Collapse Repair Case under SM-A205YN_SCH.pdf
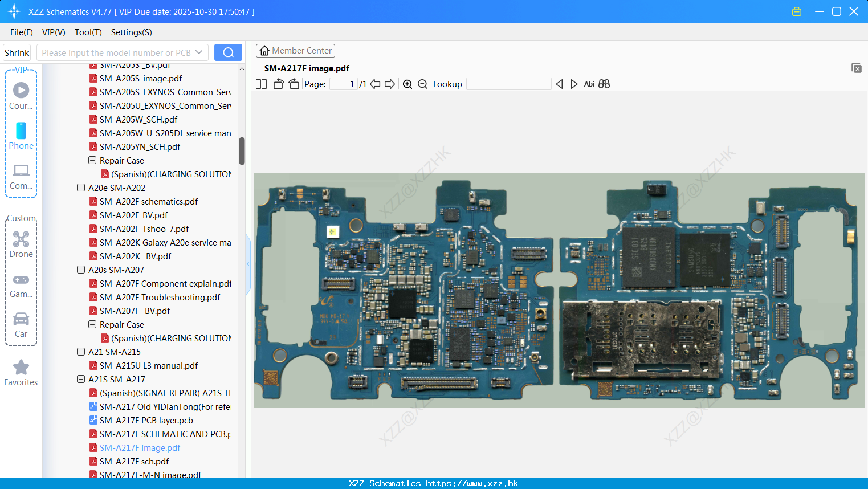Screen dimensions: 868x489 (x=92, y=160)
